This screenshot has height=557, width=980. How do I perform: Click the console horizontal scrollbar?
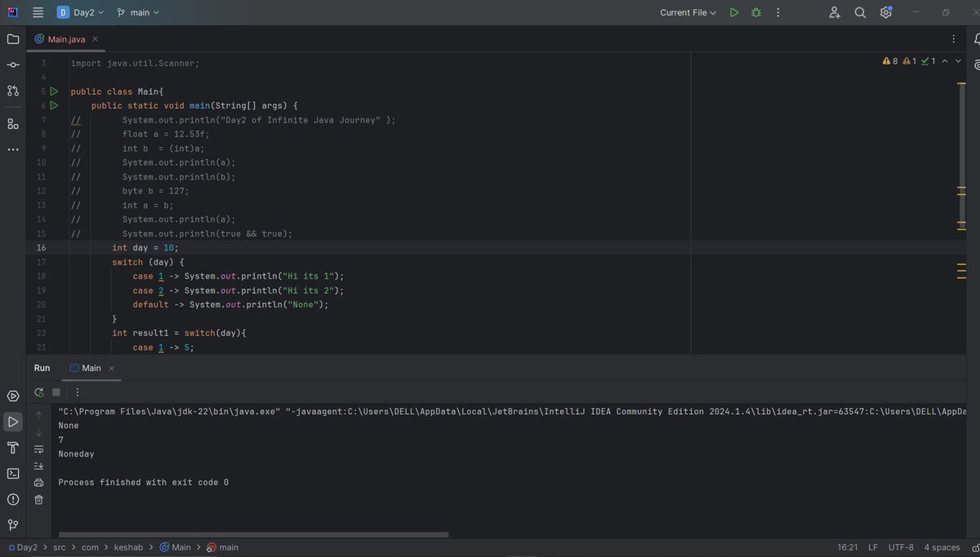pyautogui.click(x=253, y=535)
